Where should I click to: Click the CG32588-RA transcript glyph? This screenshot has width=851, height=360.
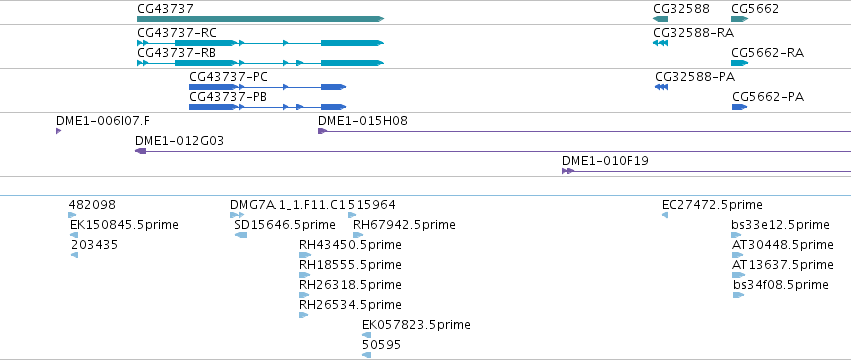coord(661,43)
